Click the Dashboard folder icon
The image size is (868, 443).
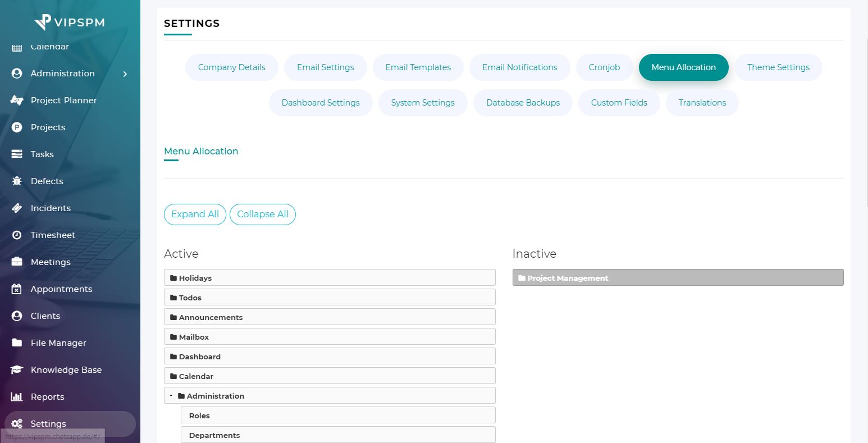(173, 357)
